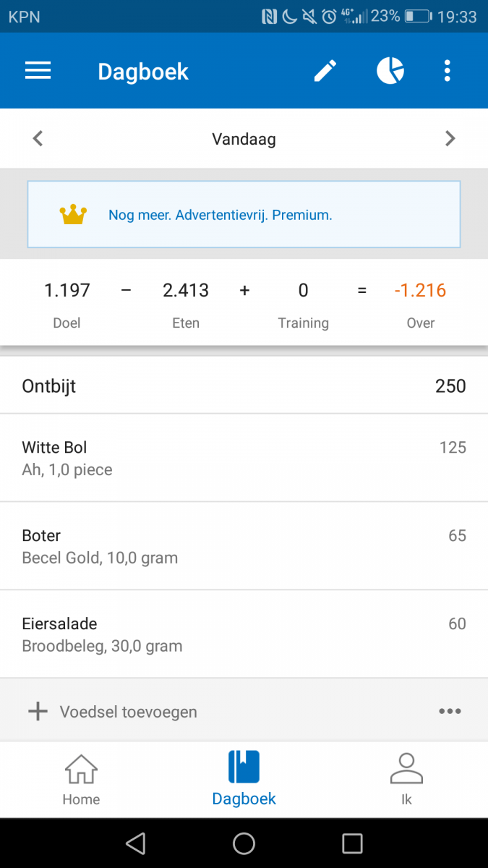Image resolution: width=488 pixels, height=868 pixels.
Task: Tap the Premium crown icon
Action: pyautogui.click(x=73, y=214)
